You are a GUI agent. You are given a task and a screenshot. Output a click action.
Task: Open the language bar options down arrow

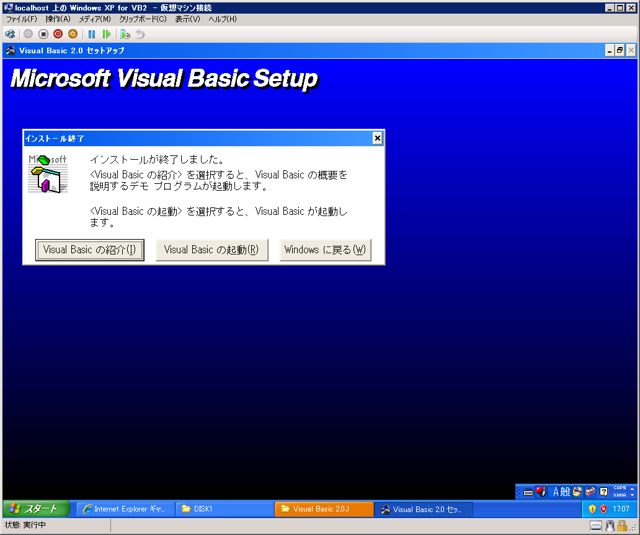pyautogui.click(x=633, y=495)
